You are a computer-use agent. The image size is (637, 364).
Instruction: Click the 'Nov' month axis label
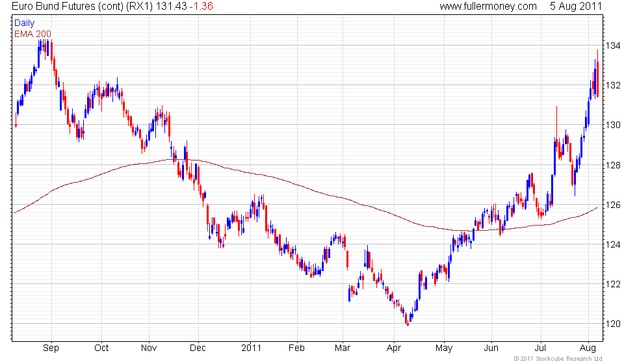(149, 348)
